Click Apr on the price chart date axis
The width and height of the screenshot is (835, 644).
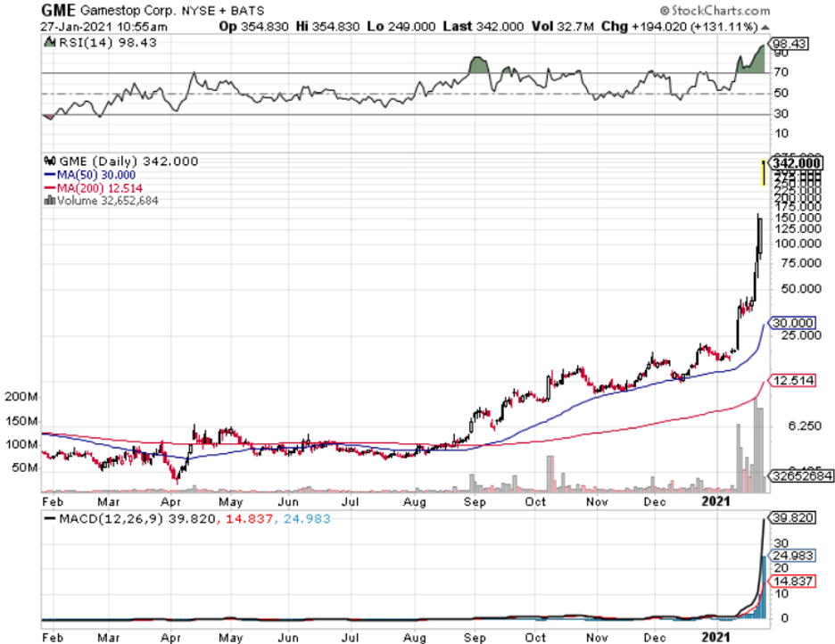tap(171, 502)
